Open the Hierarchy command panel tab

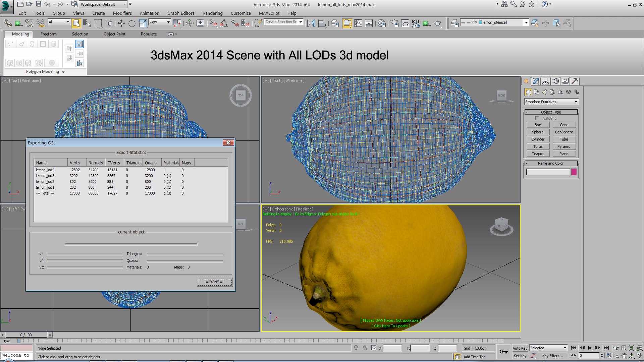545,81
